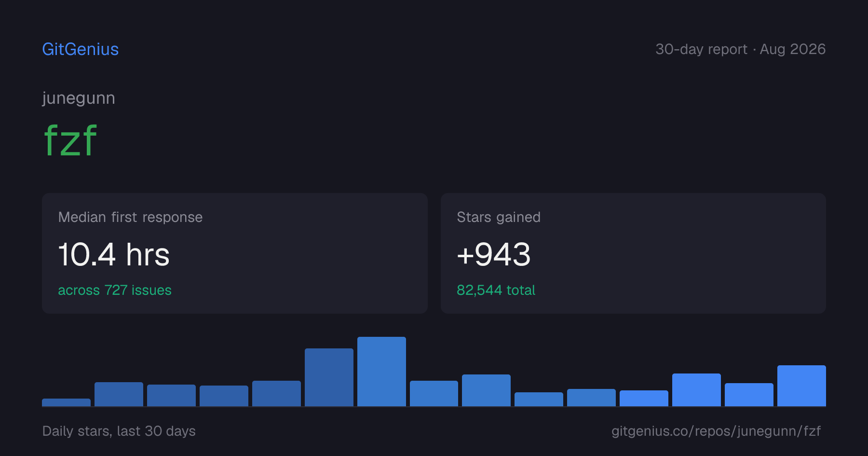
Task: Click the tallest bar in the daily stars chart
Action: click(x=381, y=372)
